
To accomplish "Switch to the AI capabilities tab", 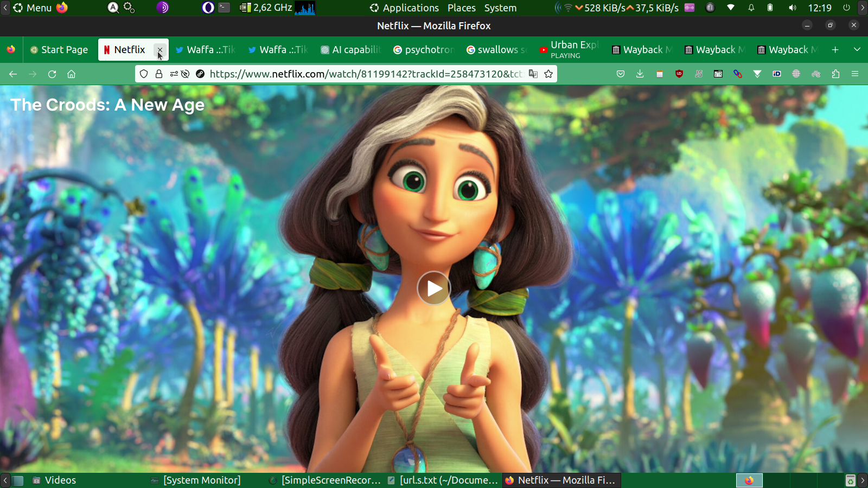I will [350, 49].
